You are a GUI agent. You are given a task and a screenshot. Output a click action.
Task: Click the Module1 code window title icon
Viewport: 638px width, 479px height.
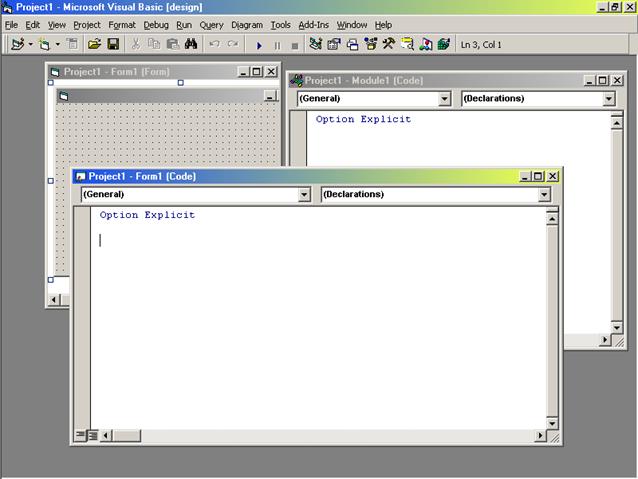[296, 81]
